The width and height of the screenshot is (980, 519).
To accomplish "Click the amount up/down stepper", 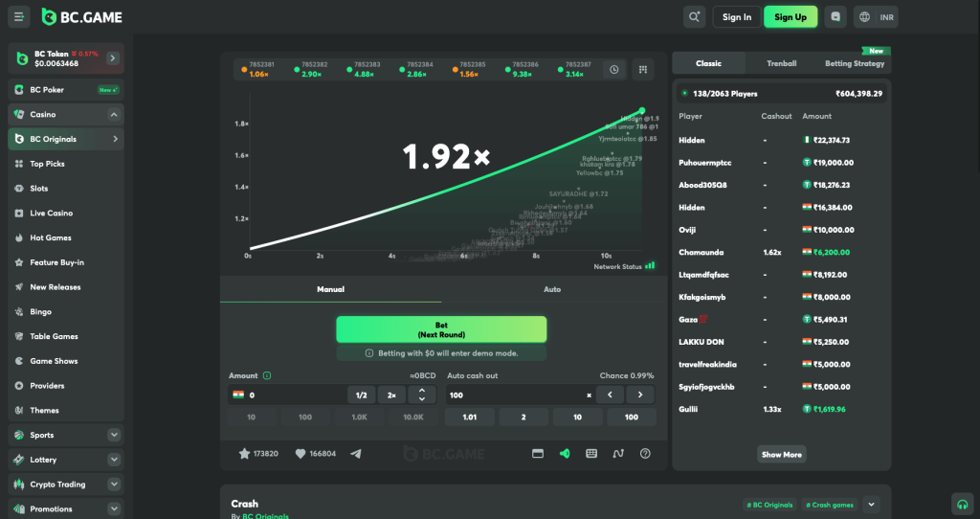I will [x=422, y=395].
